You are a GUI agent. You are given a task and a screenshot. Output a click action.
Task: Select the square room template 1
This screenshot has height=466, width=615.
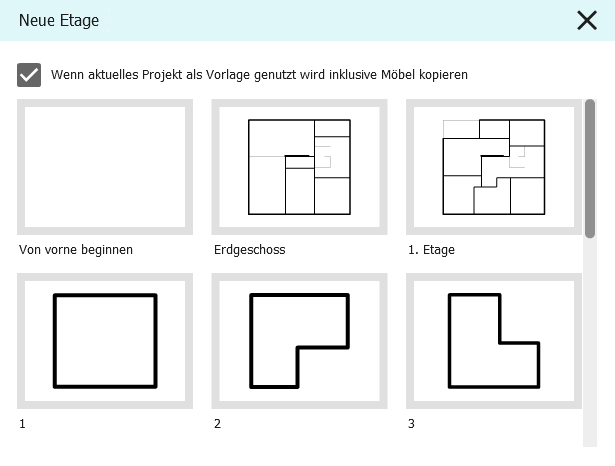click(x=104, y=341)
